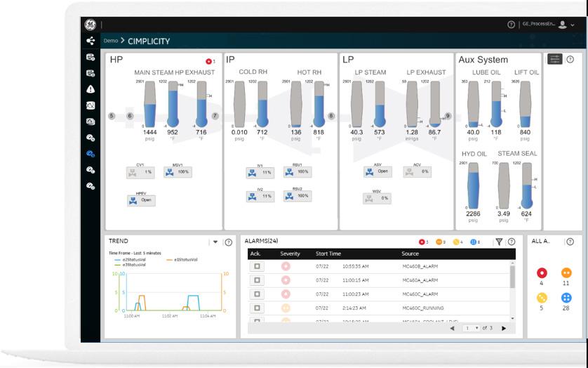Go to previous alarms page arrow
The image size is (588, 368).
pyautogui.click(x=453, y=328)
